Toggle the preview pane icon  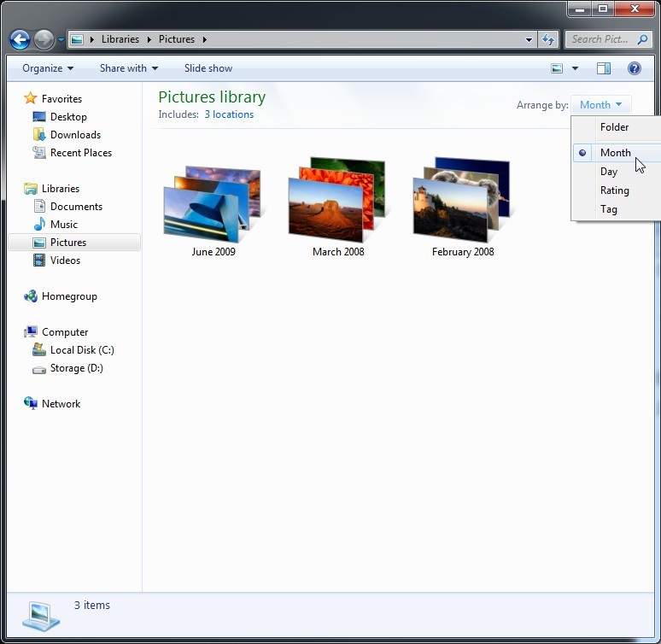tap(604, 68)
